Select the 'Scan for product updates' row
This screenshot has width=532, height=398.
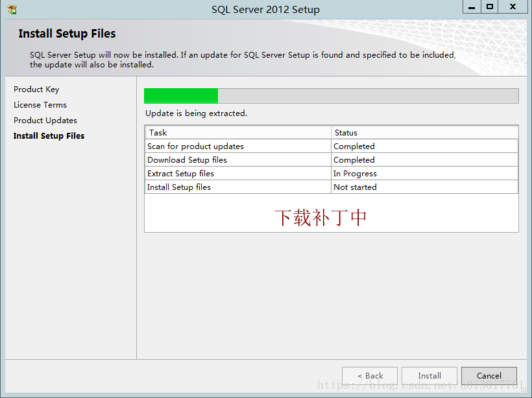pyautogui.click(x=332, y=146)
